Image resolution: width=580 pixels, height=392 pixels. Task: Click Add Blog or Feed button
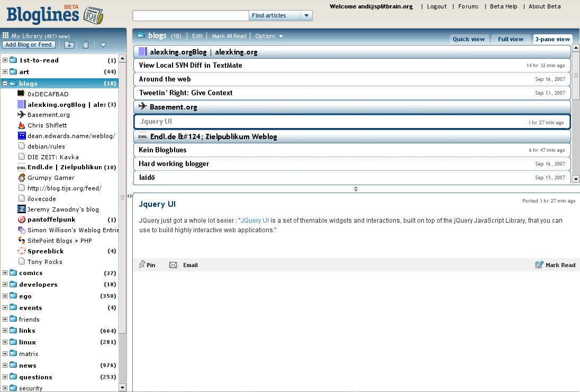coord(29,45)
